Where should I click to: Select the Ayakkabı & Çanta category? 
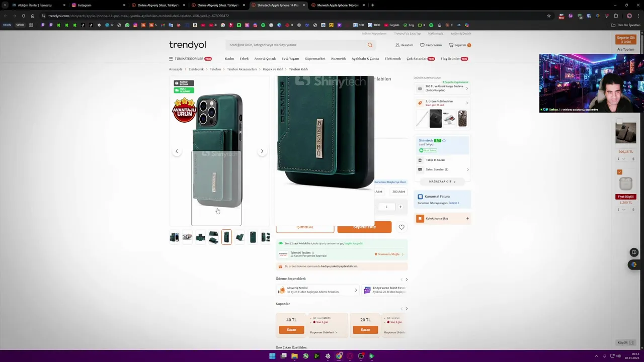[365, 59]
